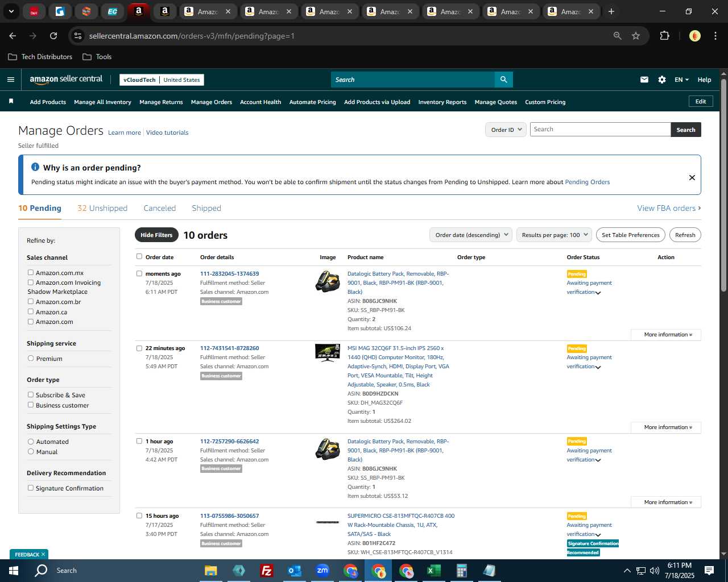Image resolution: width=728 pixels, height=582 pixels.
Task: Bookmark this page with star icon
Action: [x=636, y=36]
